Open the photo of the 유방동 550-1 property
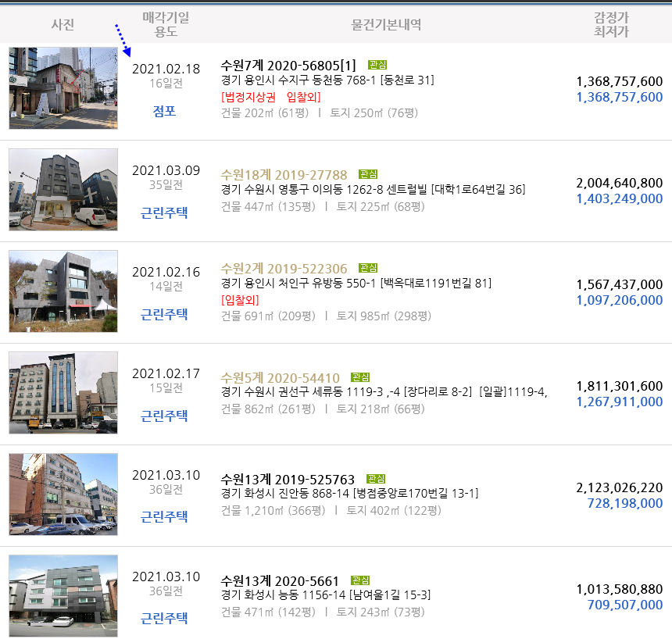This screenshot has width=672, height=639. 63,291
